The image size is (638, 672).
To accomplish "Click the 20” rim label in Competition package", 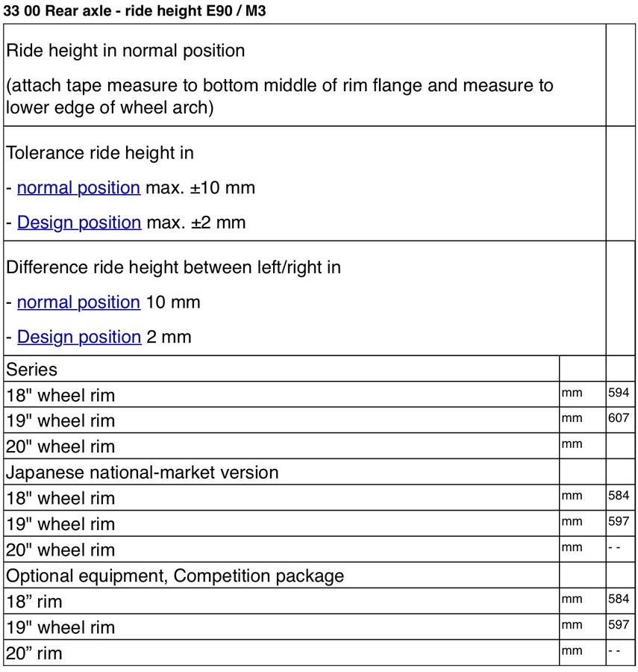I will coord(34,653).
